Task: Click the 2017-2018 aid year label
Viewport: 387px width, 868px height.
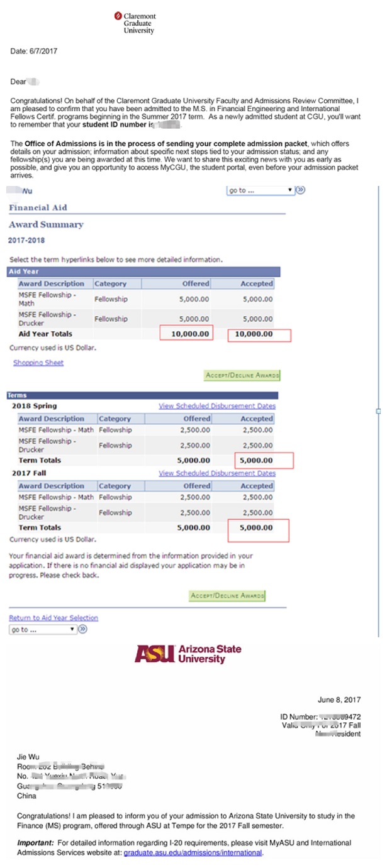Action: coord(26,240)
